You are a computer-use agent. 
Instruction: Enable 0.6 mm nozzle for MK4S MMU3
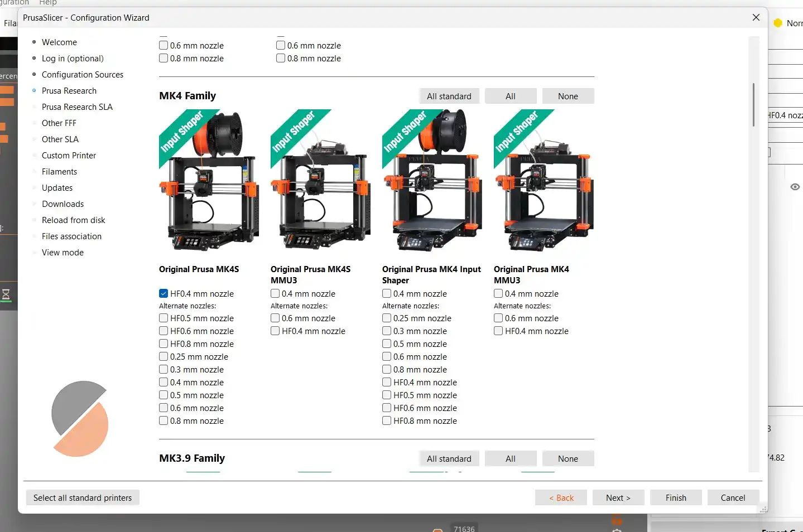coord(275,318)
